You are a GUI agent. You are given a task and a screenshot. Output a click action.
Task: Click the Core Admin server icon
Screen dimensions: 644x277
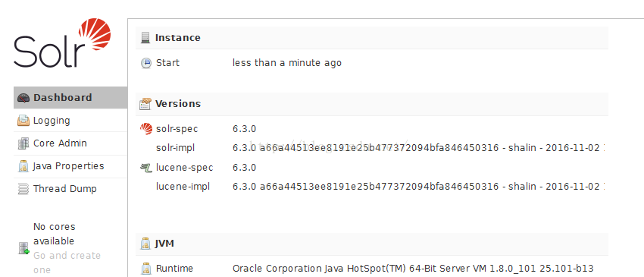tap(23, 143)
